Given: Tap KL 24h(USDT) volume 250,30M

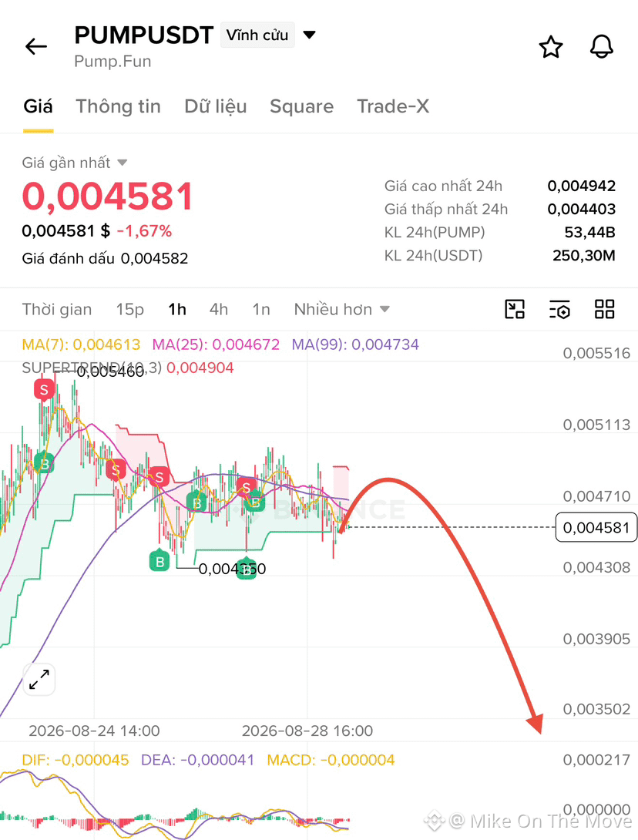Looking at the screenshot, I should tap(584, 255).
